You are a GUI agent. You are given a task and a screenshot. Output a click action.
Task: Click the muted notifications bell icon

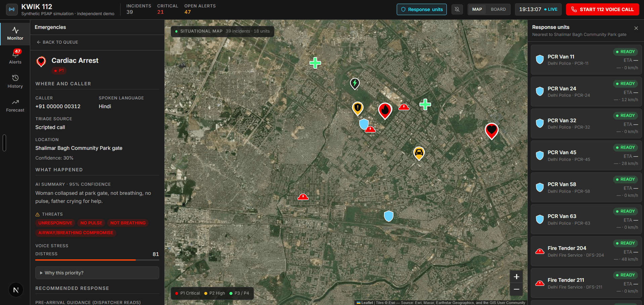click(x=457, y=9)
